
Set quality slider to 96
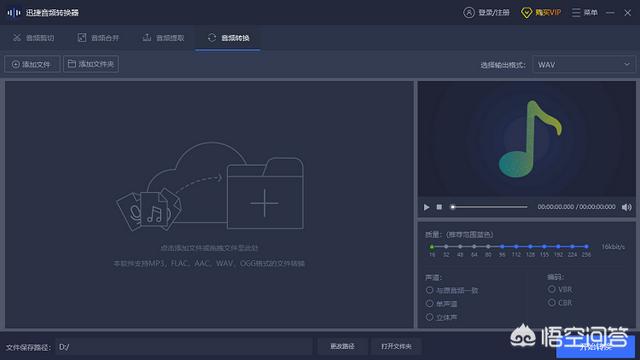point(502,247)
